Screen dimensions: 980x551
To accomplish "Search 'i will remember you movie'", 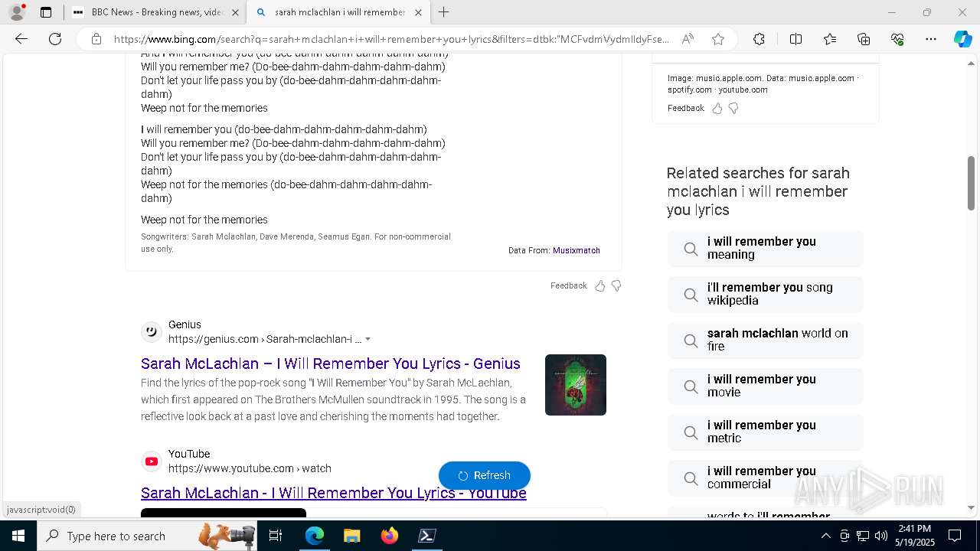I will pos(766,386).
